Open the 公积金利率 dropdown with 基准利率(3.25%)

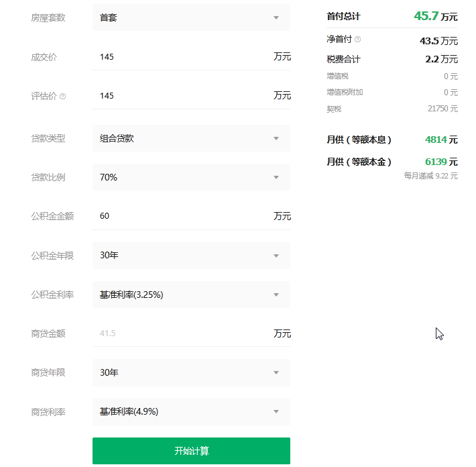tap(191, 295)
